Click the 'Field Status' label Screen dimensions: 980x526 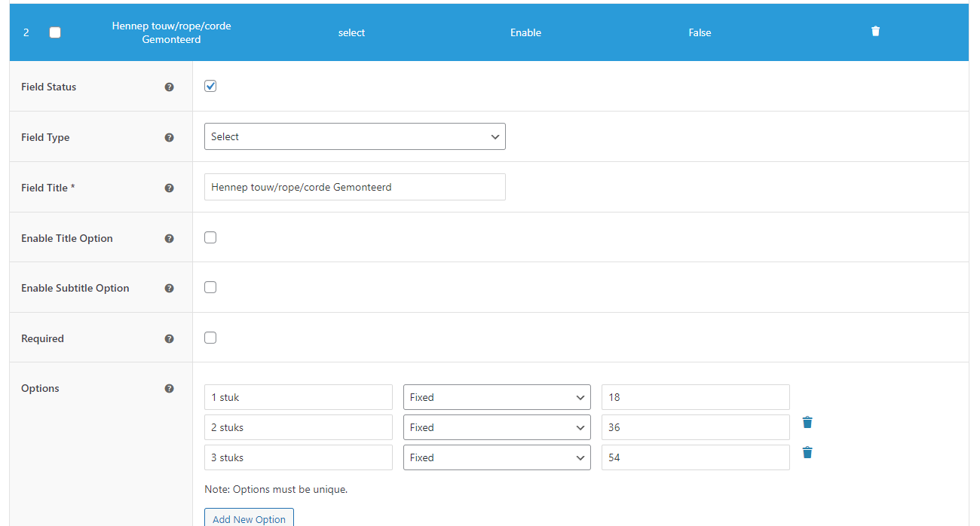(49, 87)
